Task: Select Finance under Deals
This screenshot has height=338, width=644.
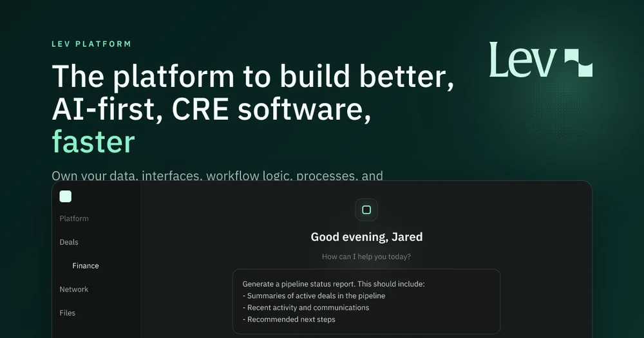Action: (x=86, y=266)
